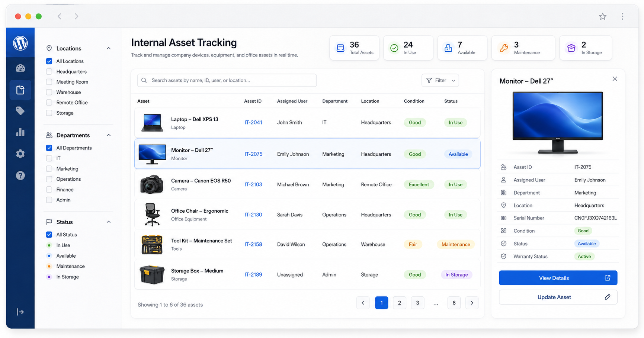Go forward with the browser arrow
The width and height of the screenshot is (644, 338).
(76, 16)
